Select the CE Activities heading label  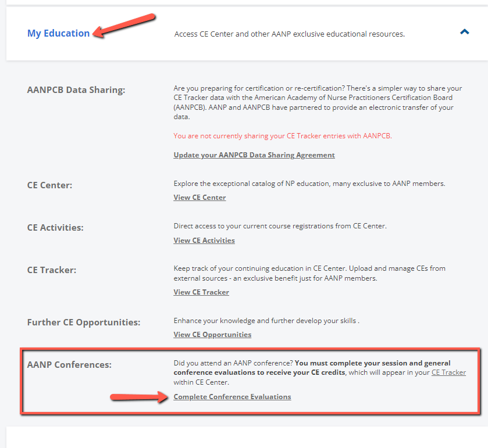tap(55, 228)
